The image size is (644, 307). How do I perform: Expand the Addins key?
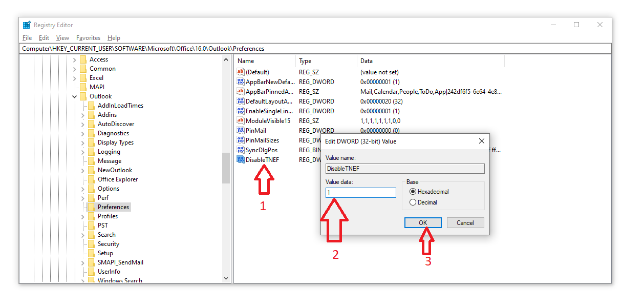83,115
